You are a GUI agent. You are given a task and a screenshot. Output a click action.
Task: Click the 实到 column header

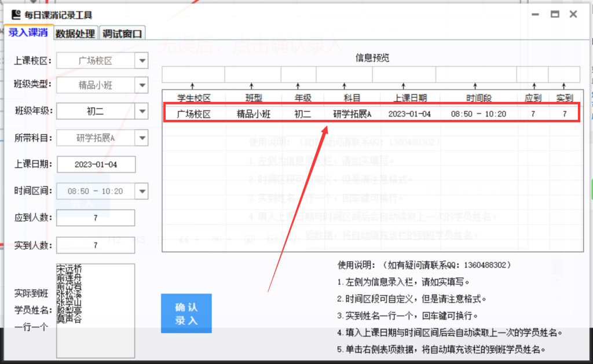click(565, 98)
